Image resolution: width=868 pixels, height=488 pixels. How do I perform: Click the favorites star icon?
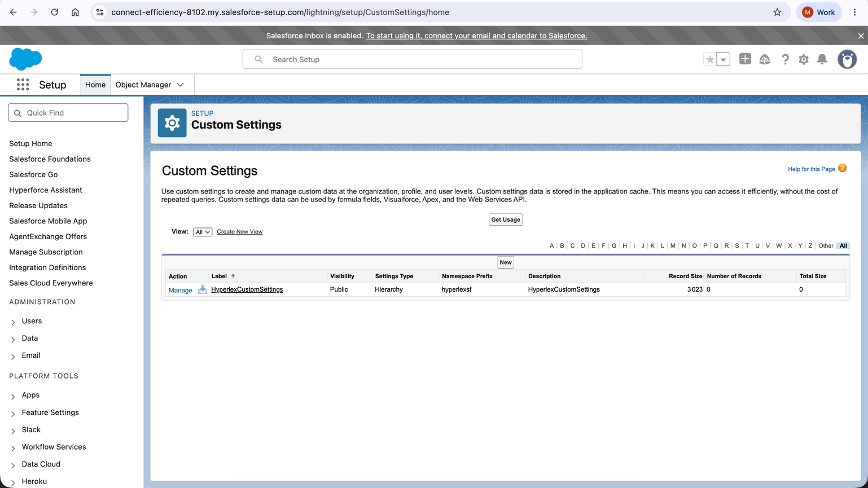(x=710, y=59)
